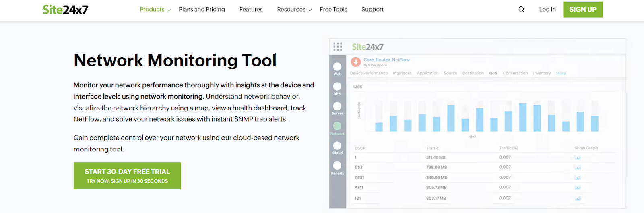Open Plans and Pricing page
Image resolution: width=644 pixels, height=213 pixels.
tap(202, 9)
